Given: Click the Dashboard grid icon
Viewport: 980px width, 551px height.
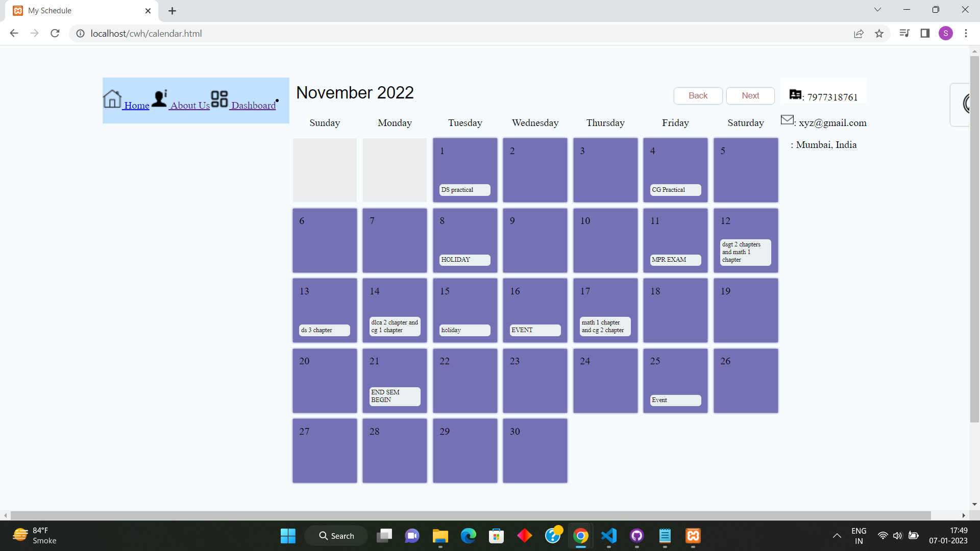Looking at the screenshot, I should coord(219,98).
